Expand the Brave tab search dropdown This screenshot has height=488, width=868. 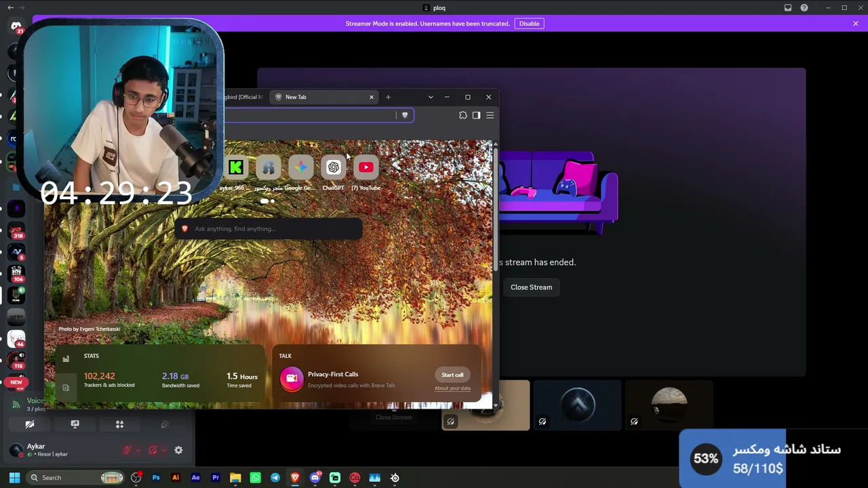(431, 97)
